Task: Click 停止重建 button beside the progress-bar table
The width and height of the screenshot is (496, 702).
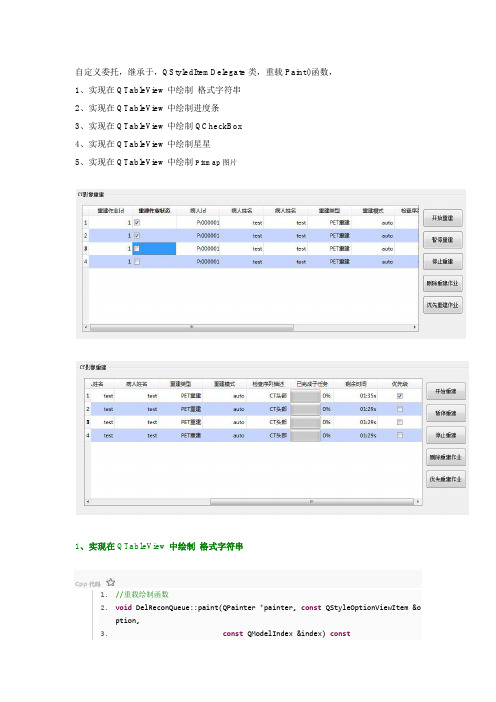Action: tap(446, 435)
